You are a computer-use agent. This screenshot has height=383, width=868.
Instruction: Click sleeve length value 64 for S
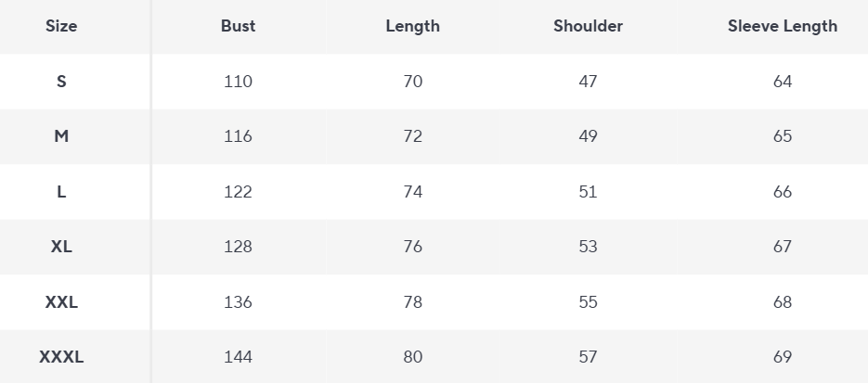(782, 82)
